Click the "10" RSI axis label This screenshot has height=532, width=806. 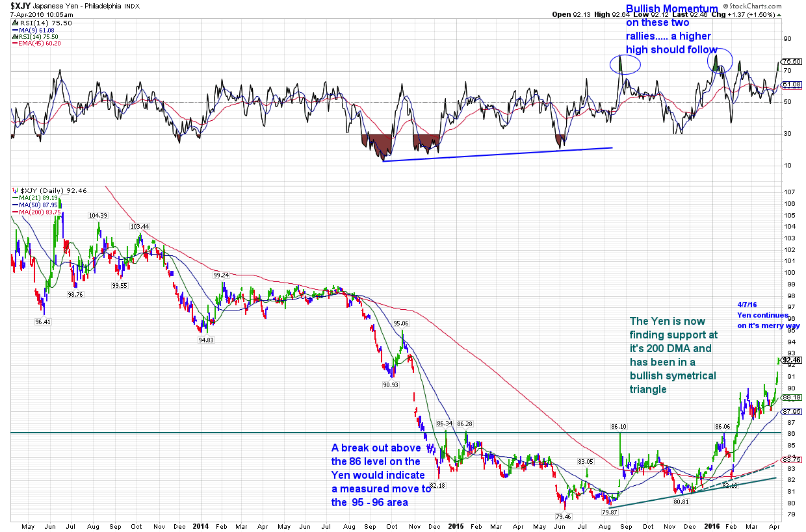[x=788, y=166]
